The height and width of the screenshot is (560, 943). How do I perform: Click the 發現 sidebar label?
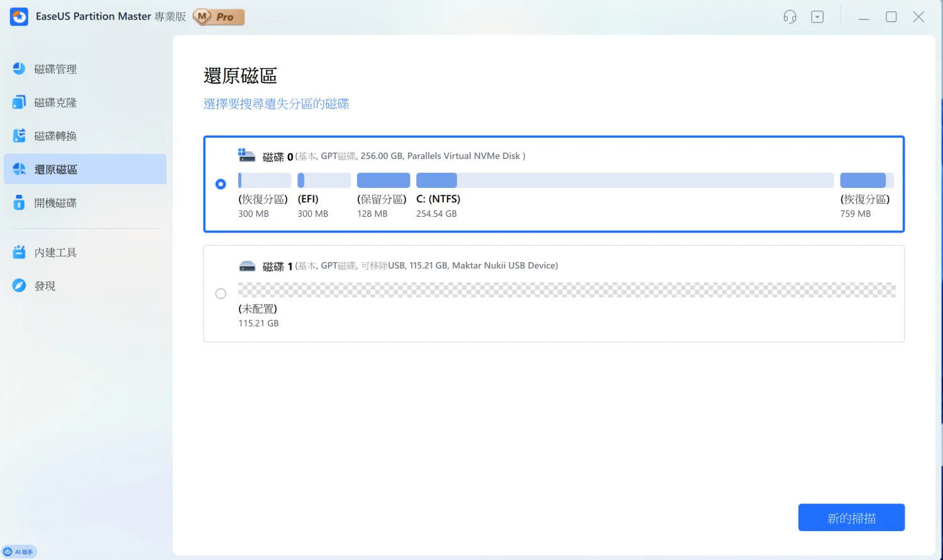coord(45,286)
